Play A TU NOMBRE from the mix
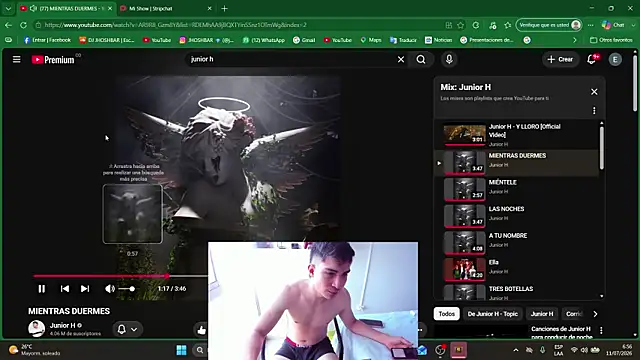Screen dimensions: 640x360 (518, 242)
